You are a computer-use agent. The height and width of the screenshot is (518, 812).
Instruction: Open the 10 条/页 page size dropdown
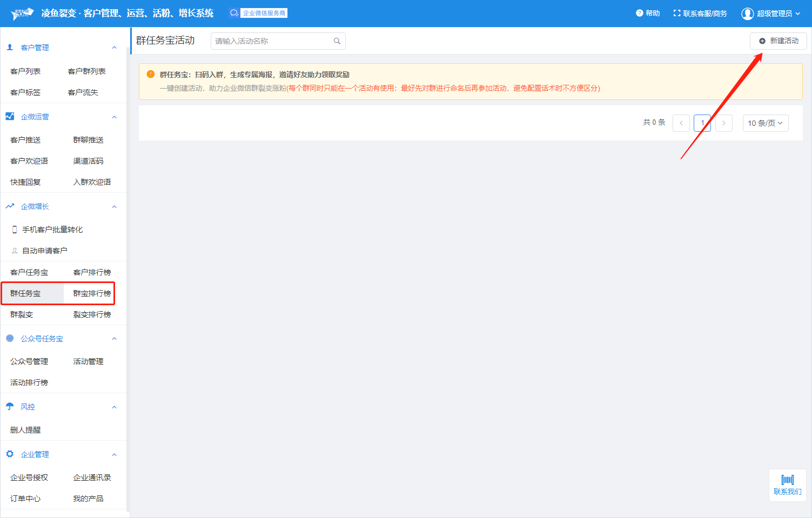click(x=765, y=123)
